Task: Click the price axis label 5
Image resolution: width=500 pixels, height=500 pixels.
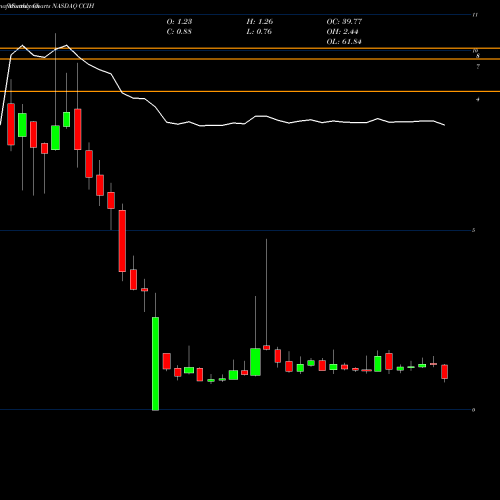Action: (473, 230)
